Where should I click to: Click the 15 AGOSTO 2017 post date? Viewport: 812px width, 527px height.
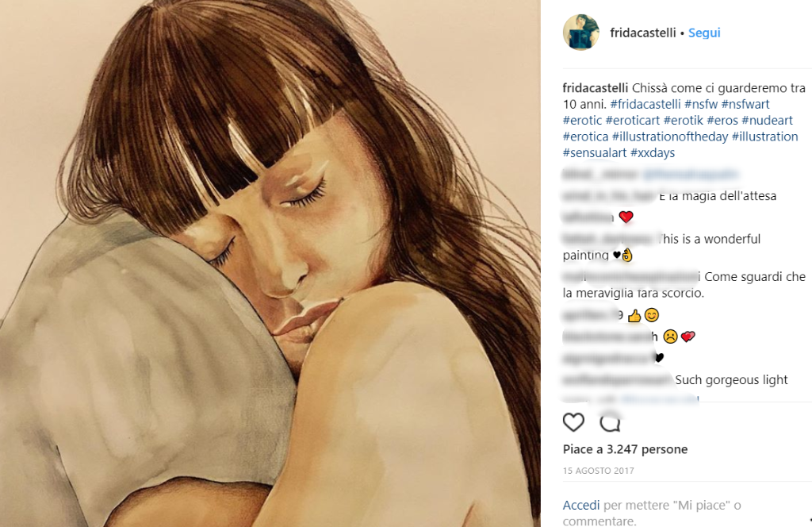click(x=598, y=471)
